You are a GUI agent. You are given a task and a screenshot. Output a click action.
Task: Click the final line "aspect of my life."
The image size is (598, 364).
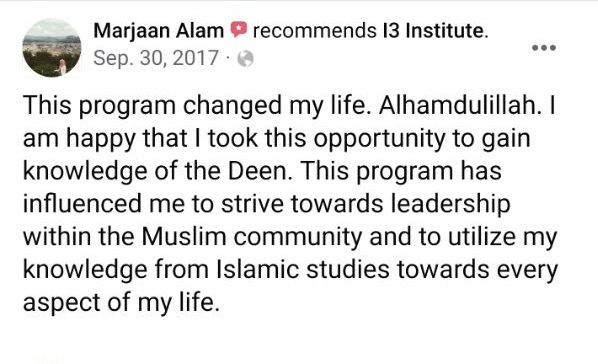click(x=122, y=303)
